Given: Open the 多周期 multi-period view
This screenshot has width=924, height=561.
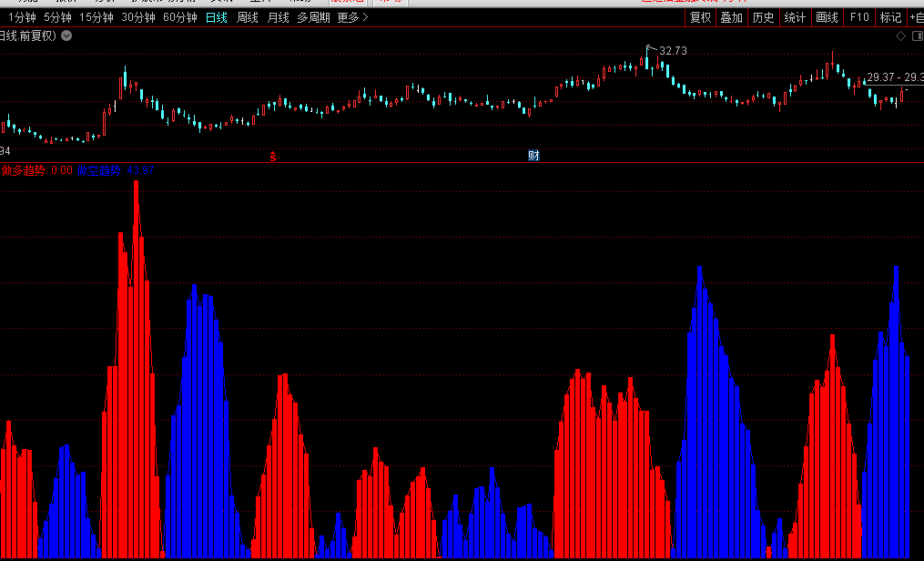Looking at the screenshot, I should 313,17.
